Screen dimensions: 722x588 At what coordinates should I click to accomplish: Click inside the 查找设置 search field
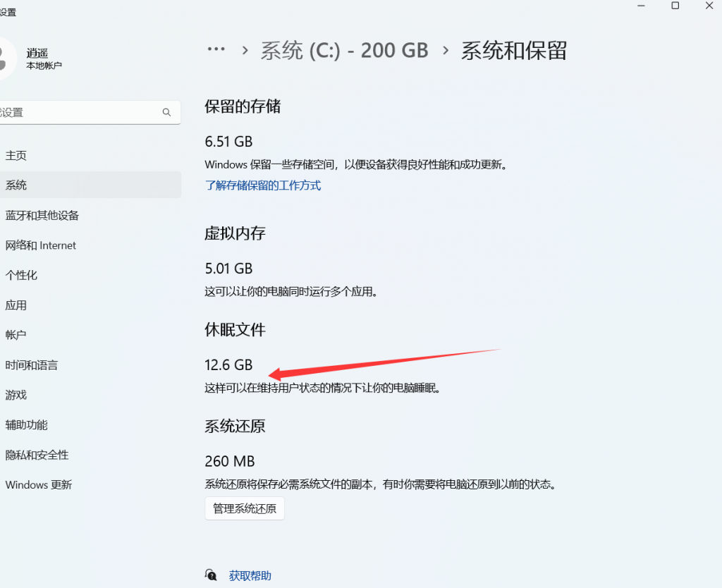85,111
